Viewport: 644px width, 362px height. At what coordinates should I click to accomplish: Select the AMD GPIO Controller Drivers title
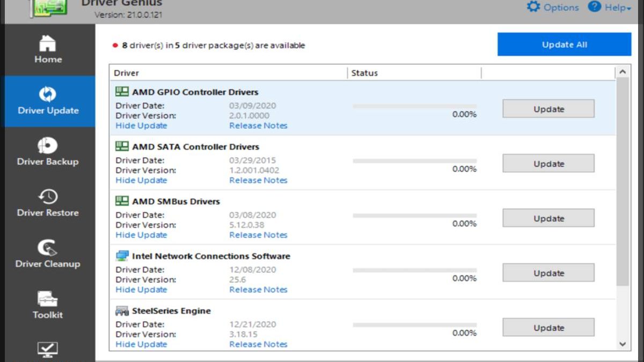pos(195,92)
